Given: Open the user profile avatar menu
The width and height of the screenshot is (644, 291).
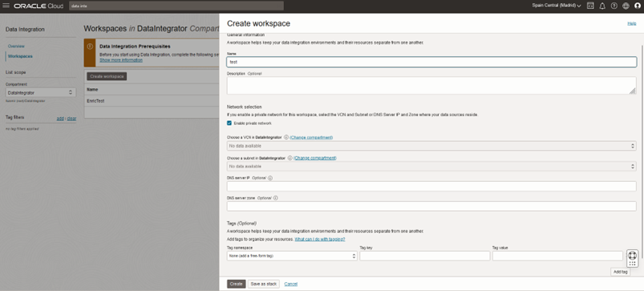Looking at the screenshot, I should coord(638,6).
